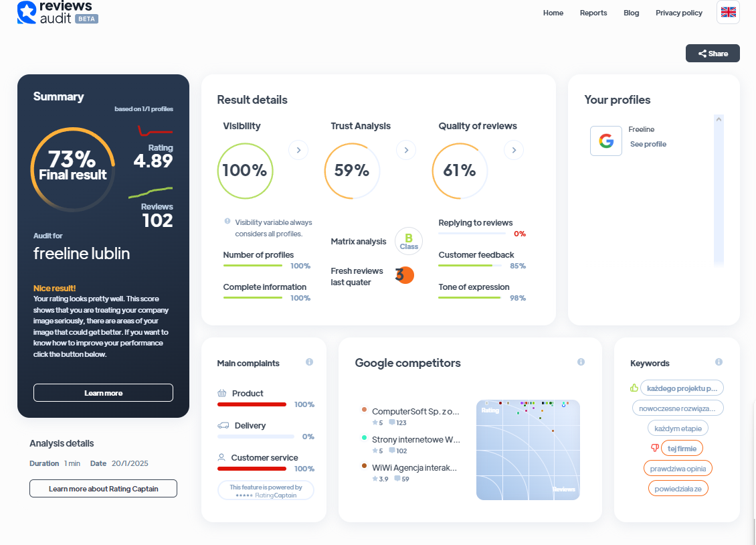The image size is (756, 545).
Task: Open info icon beside Google competitors
Action: (x=581, y=362)
